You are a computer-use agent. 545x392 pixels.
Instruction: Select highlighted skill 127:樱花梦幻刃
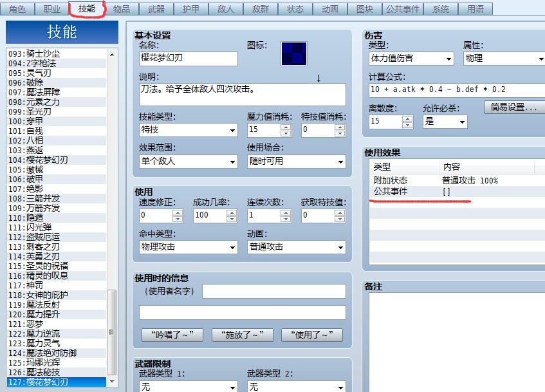pos(57,382)
